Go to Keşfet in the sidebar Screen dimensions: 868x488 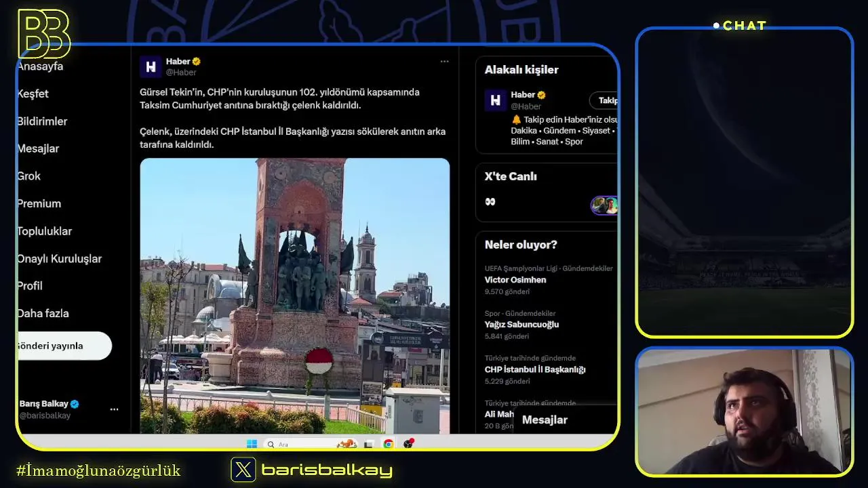coord(33,94)
